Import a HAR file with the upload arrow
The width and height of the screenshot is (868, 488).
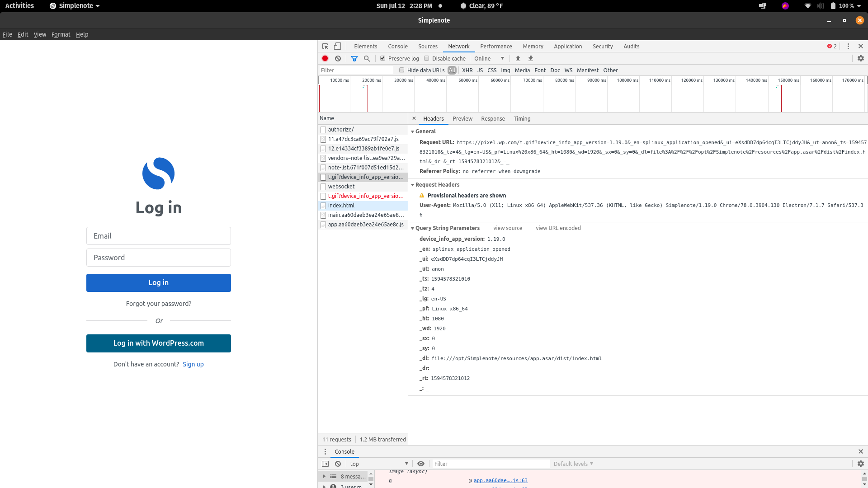518,58
